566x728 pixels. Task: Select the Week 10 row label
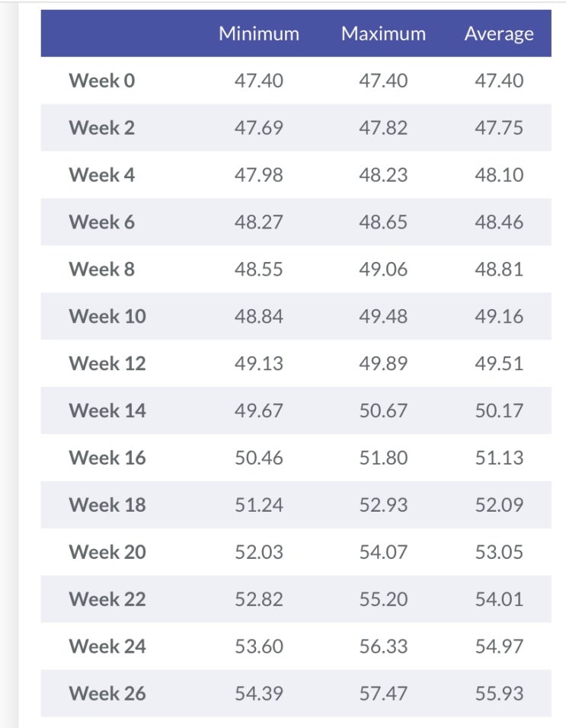tap(107, 317)
